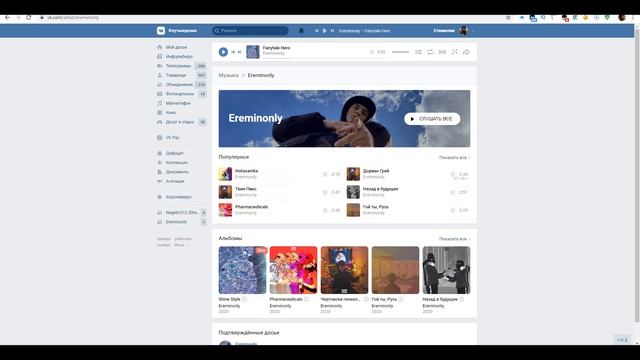Click the Дефицит sidebar icon
The width and height of the screenshot is (640, 360).
pyautogui.click(x=160, y=153)
